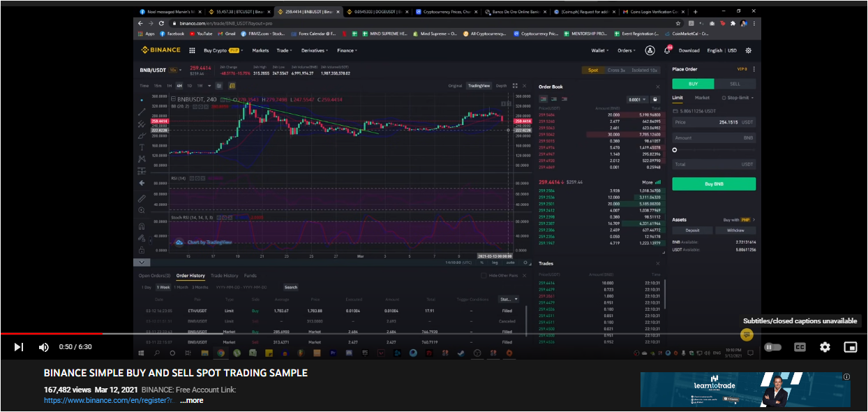Screen dimensions: 868x412
Task: Click the Binance logo
Action: [161, 50]
